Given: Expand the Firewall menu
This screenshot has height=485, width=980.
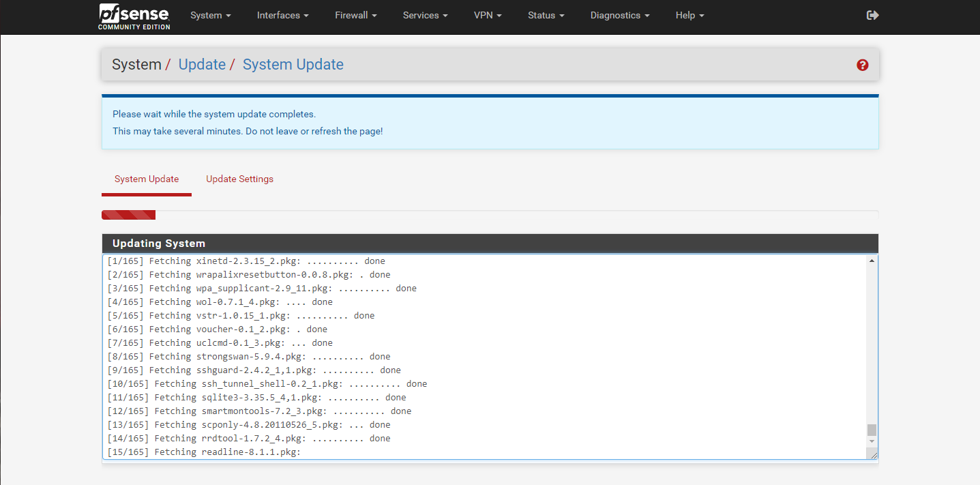Looking at the screenshot, I should click(356, 15).
